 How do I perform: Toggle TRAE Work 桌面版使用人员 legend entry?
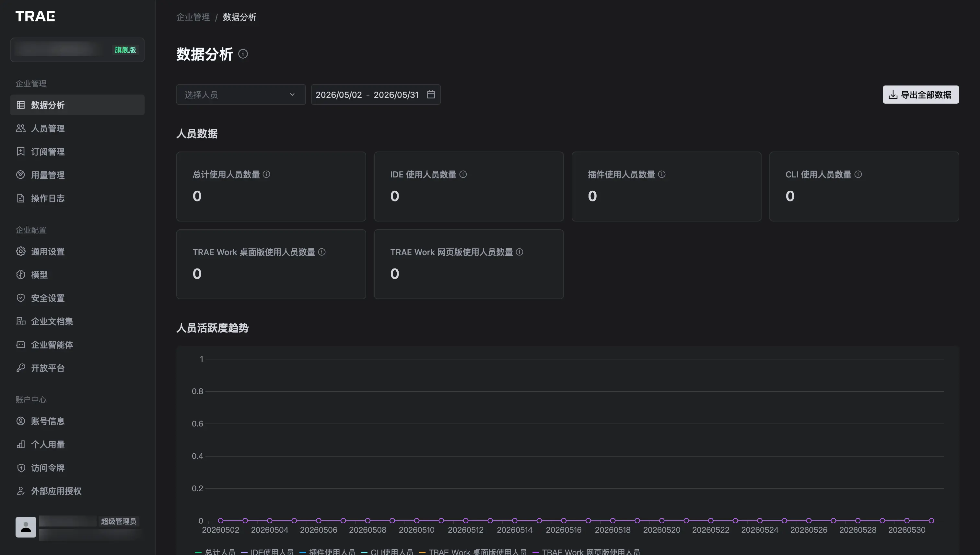click(x=472, y=551)
